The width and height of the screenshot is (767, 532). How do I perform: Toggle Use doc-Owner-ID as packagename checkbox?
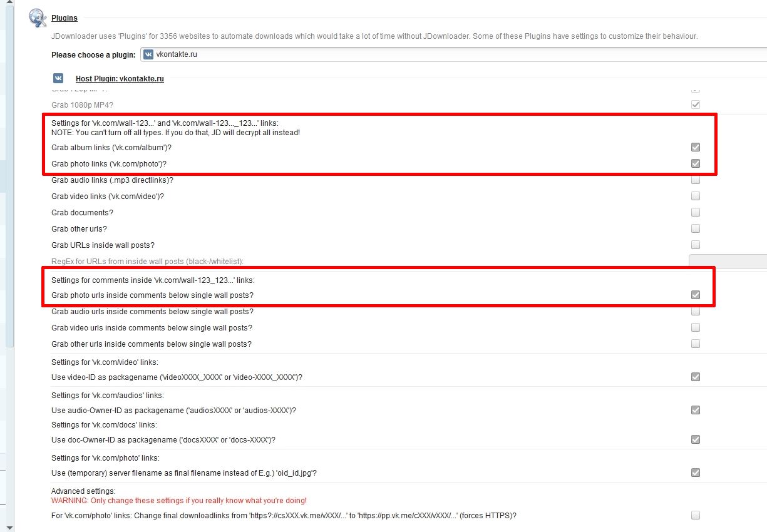[695, 439]
